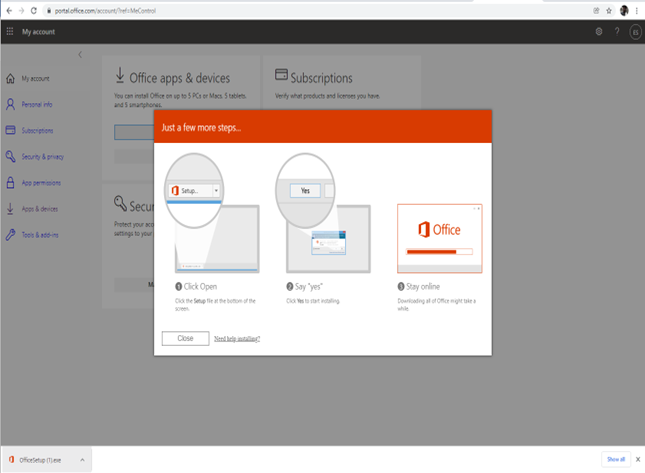Open the settings gear in header

coord(599,32)
